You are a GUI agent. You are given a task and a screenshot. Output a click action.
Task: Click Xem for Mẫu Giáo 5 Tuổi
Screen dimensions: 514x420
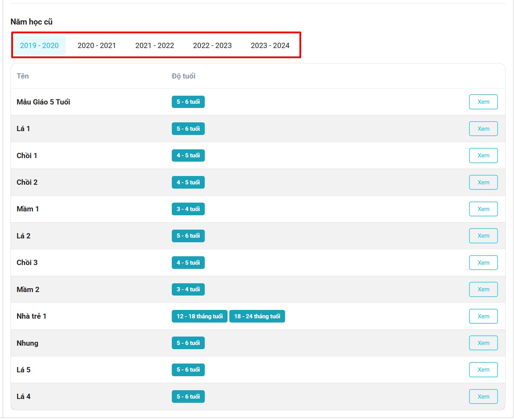(x=483, y=102)
